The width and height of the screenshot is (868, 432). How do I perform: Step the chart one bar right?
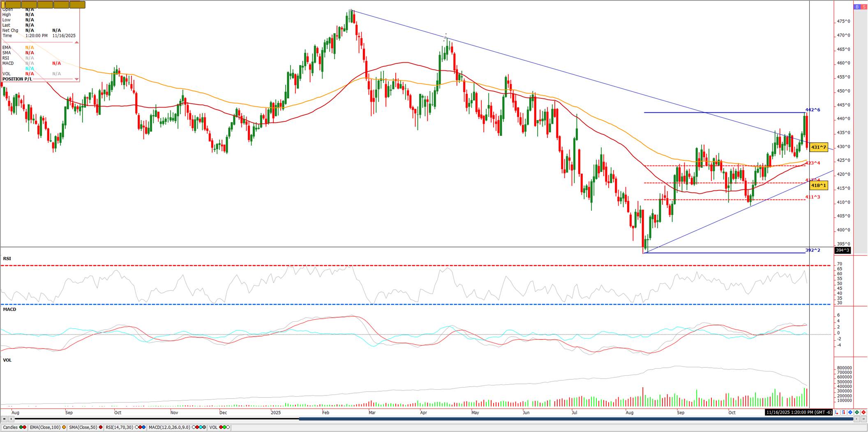[856, 419]
